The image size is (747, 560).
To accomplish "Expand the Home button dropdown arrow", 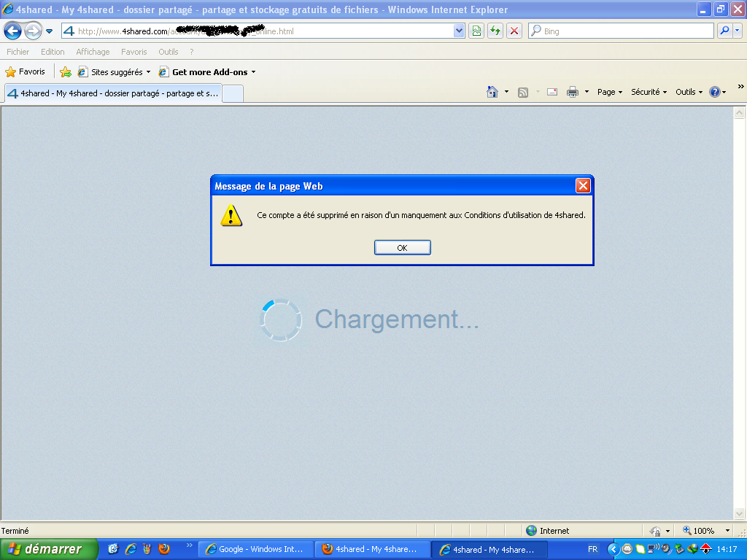I will (x=506, y=92).
